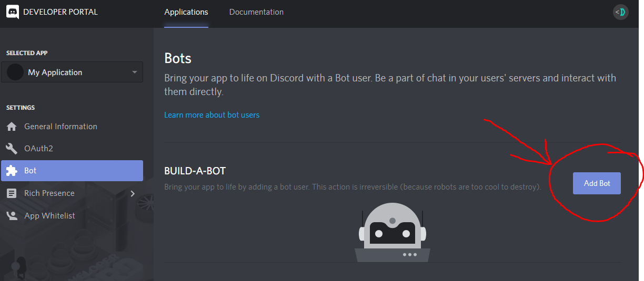The height and width of the screenshot is (281, 644).
Task: Click the Bot puzzle piece icon
Action: click(x=11, y=171)
